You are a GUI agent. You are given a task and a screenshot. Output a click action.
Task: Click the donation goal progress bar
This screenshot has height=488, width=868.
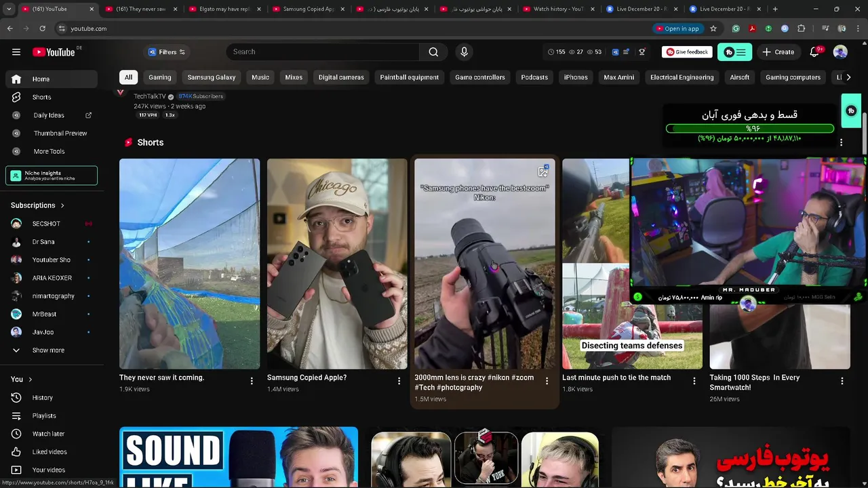click(750, 128)
